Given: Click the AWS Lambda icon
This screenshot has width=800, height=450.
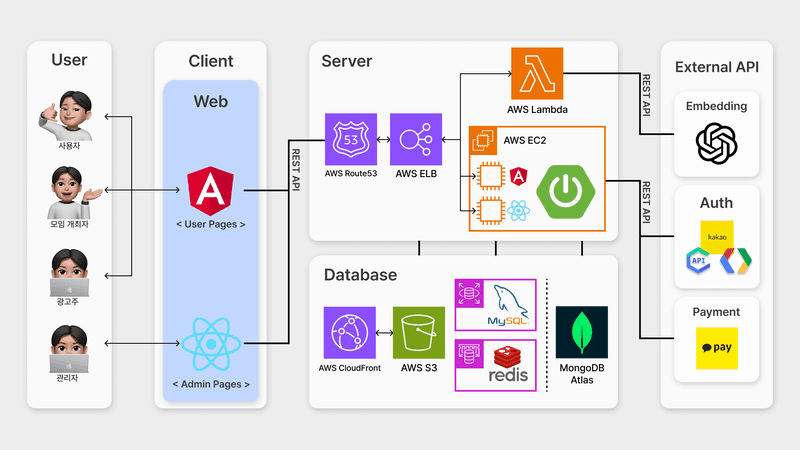Looking at the screenshot, I should pyautogui.click(x=537, y=73).
